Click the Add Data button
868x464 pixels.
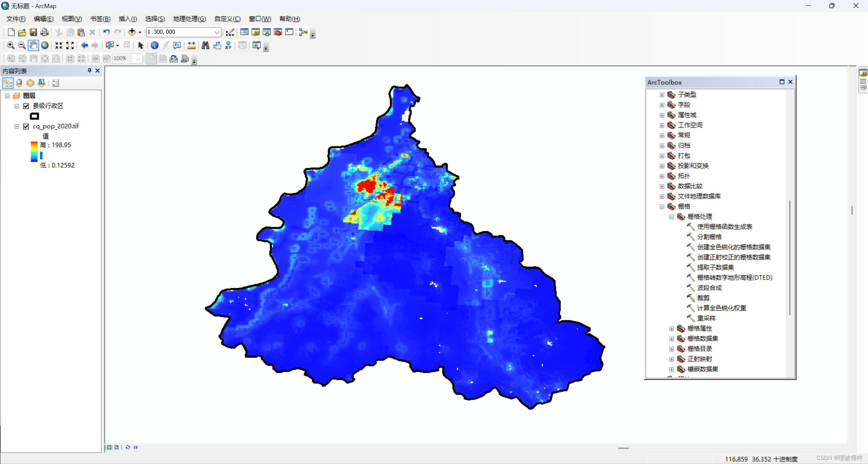[132, 32]
